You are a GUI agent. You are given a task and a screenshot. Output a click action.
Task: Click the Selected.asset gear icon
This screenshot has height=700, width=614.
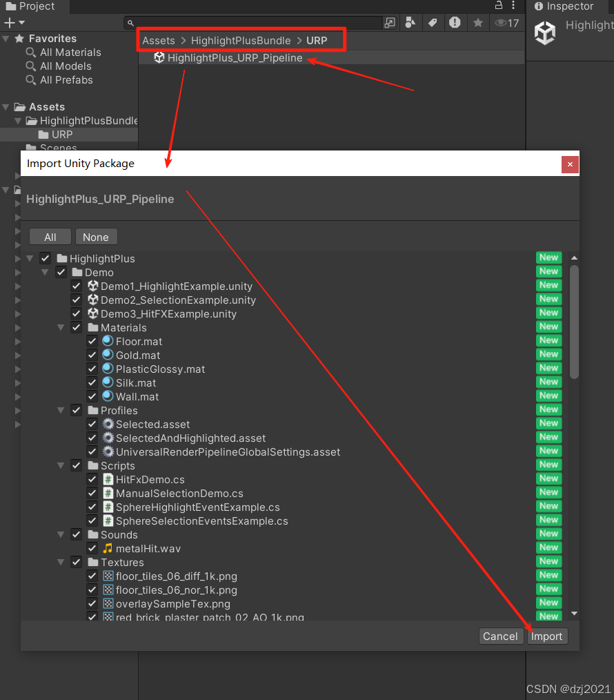tap(108, 424)
